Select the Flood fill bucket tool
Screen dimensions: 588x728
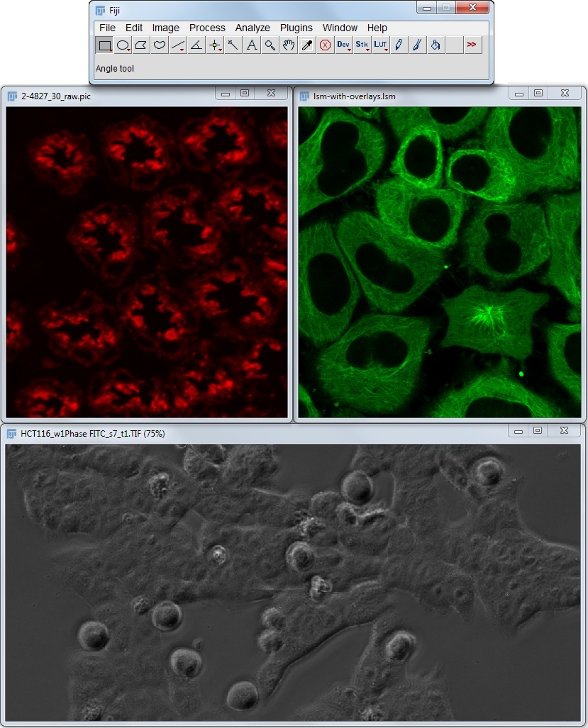(x=436, y=45)
